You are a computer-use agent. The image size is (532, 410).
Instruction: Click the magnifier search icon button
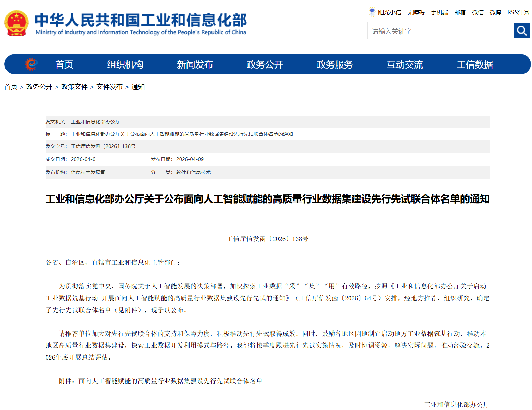(522, 31)
